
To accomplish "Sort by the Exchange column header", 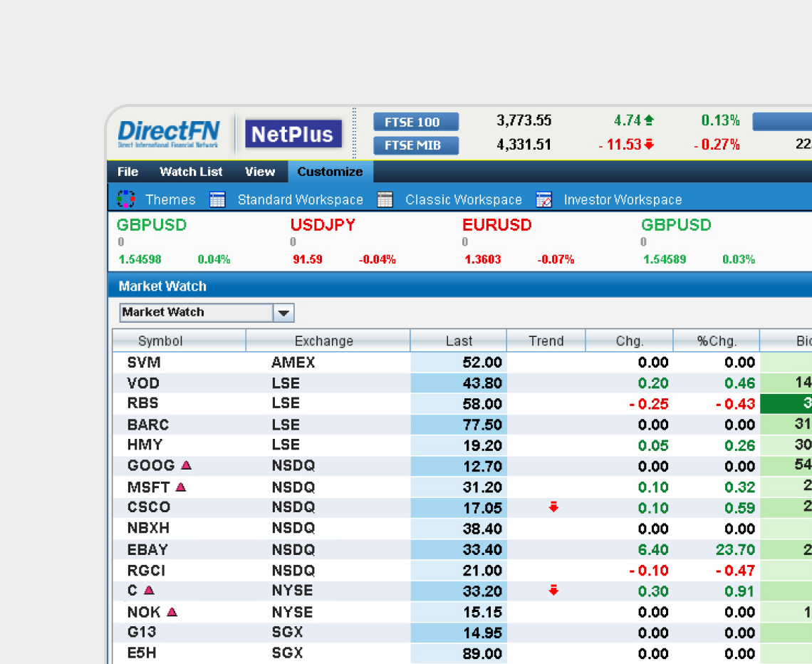I will pyautogui.click(x=328, y=341).
